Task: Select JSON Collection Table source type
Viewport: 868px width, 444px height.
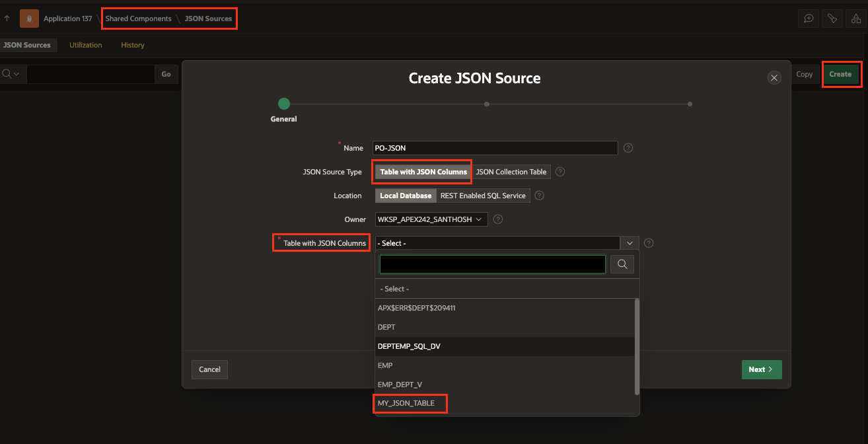Action: tap(511, 172)
